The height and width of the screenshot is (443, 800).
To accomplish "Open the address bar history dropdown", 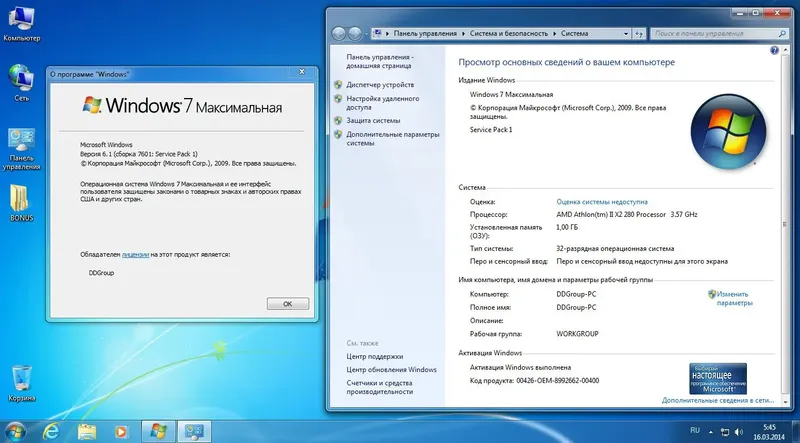I will click(x=626, y=34).
